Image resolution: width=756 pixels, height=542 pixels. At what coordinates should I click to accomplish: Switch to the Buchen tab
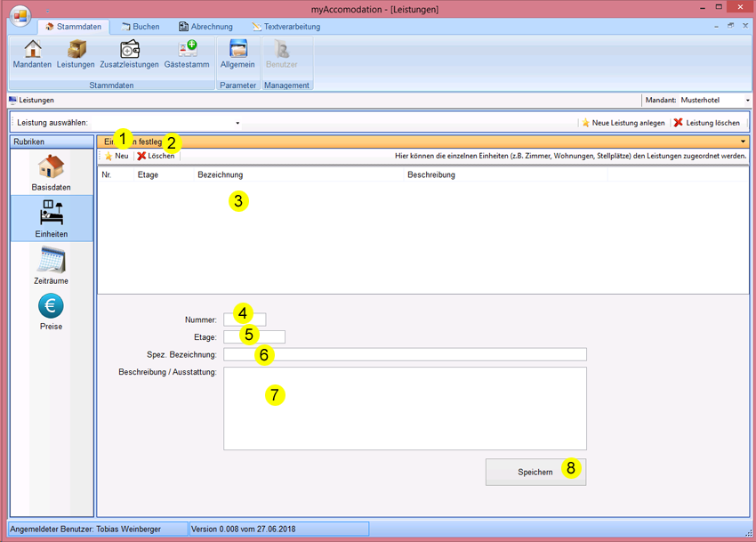140,27
